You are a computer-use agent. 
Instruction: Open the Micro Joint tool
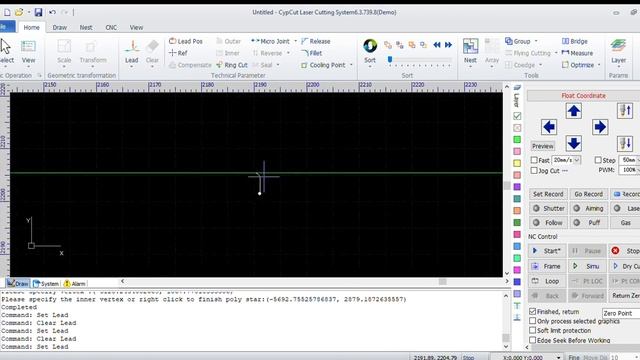click(x=270, y=41)
